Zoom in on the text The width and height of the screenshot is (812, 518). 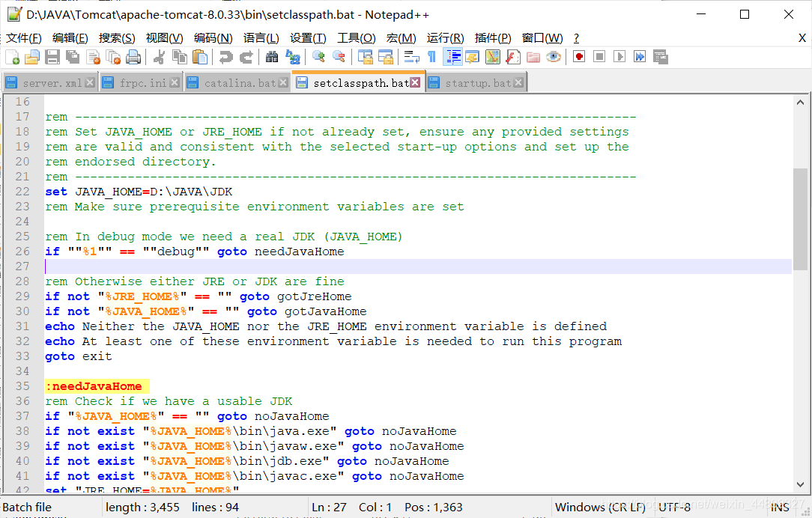[x=319, y=56]
